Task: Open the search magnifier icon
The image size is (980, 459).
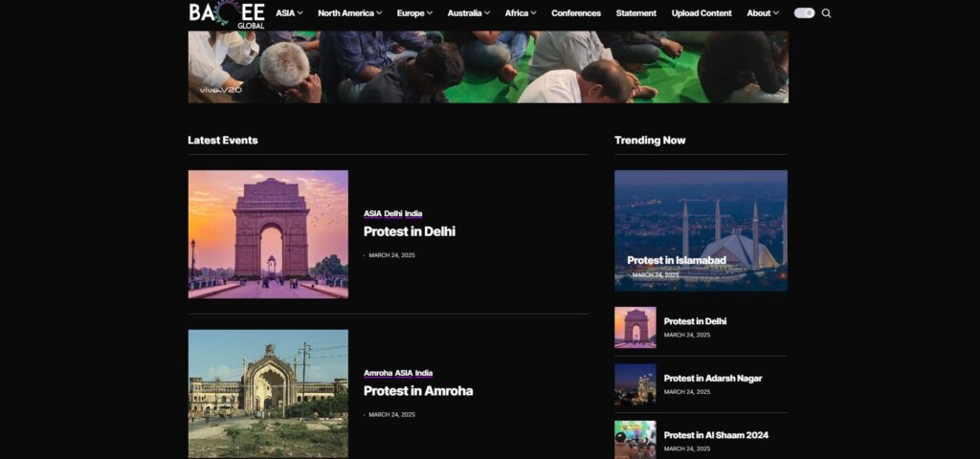Action: [826, 13]
